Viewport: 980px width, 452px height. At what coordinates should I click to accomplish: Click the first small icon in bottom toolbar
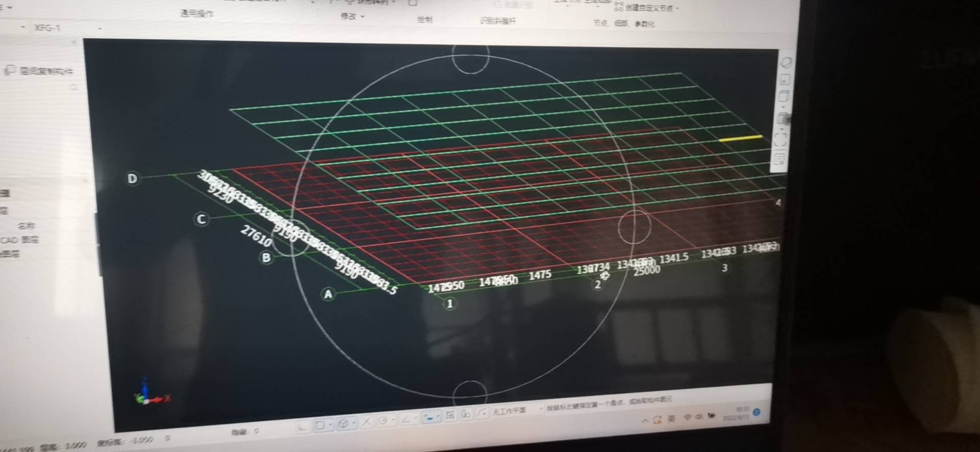(x=302, y=426)
